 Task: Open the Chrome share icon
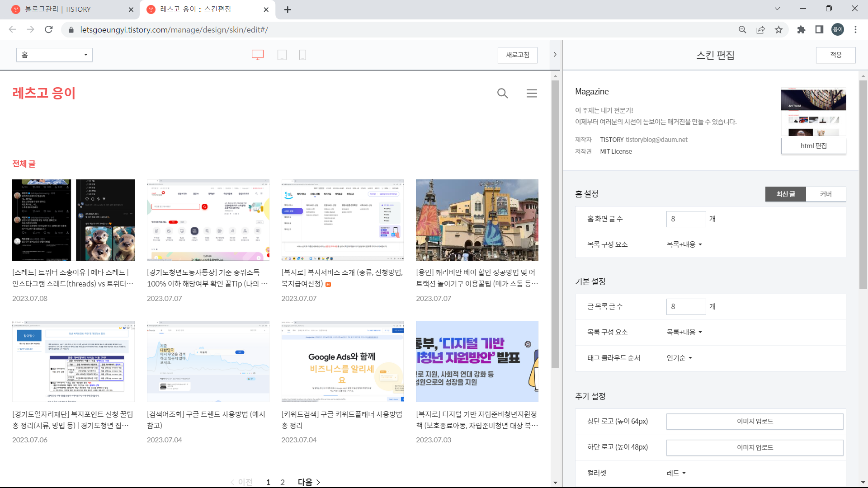760,29
